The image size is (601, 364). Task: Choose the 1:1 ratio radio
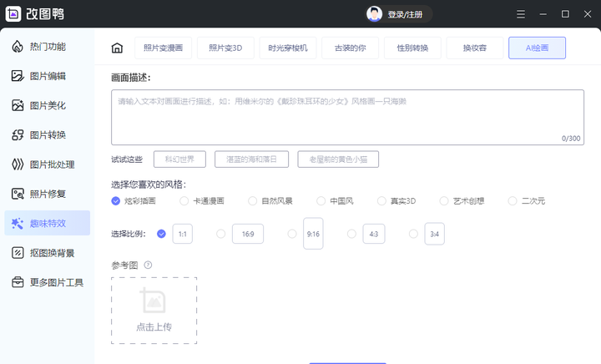pyautogui.click(x=161, y=234)
